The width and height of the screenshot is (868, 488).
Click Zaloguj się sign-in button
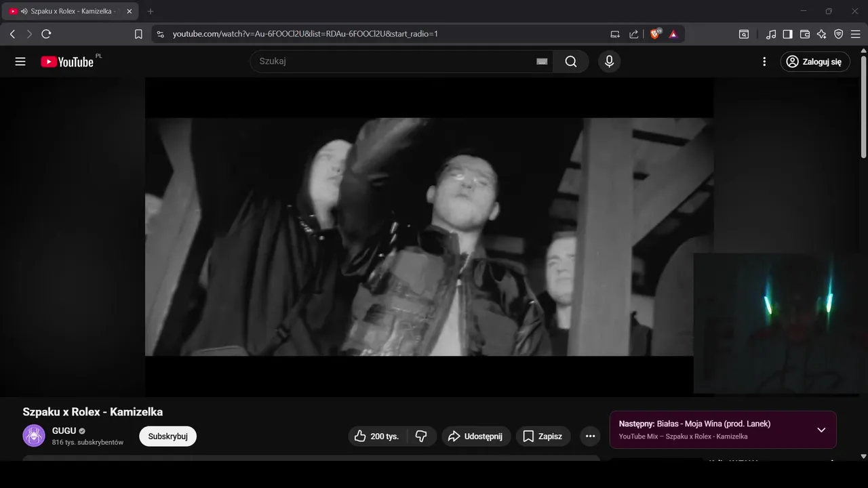point(815,62)
